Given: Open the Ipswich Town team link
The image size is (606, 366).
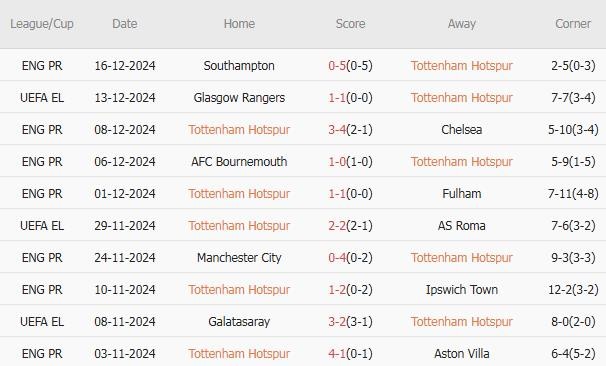Looking at the screenshot, I should pos(461,290).
